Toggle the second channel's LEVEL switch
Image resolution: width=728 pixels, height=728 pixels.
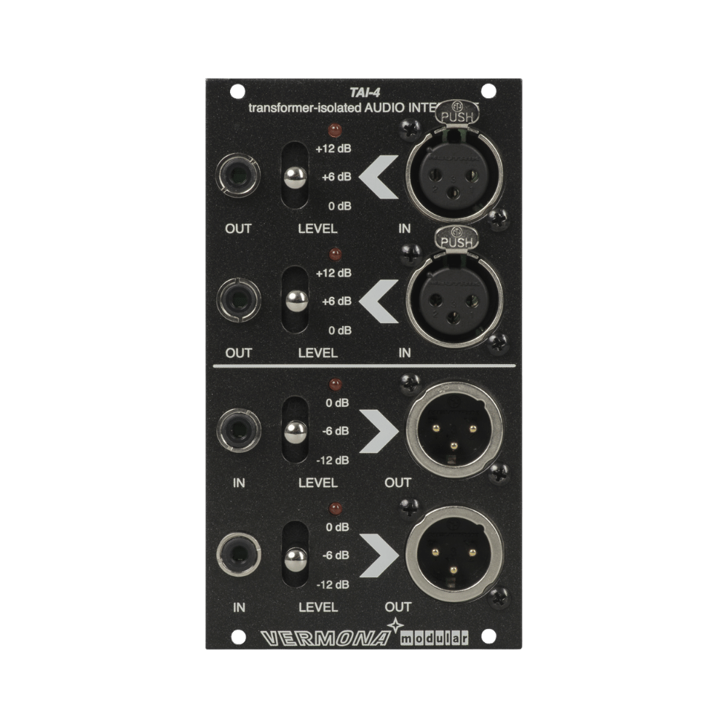tap(294, 300)
